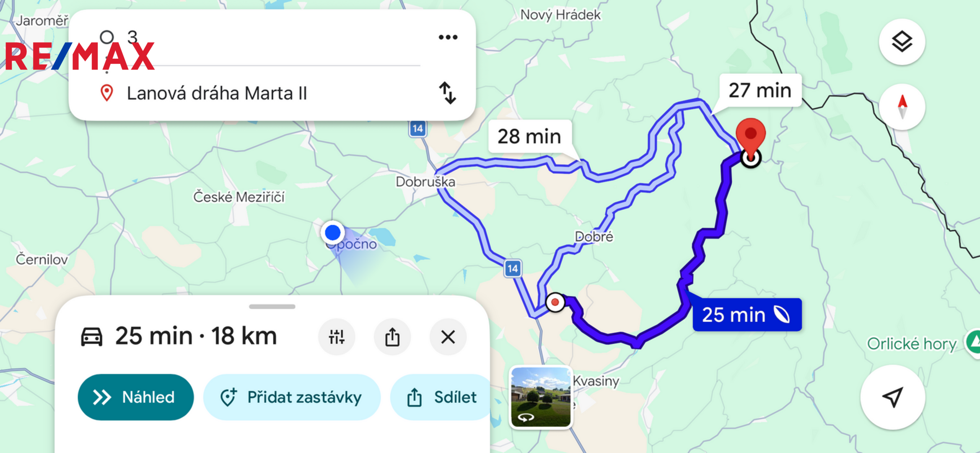Expand the bottom sheet drag handle
This screenshot has height=453, width=980.
[x=272, y=307]
